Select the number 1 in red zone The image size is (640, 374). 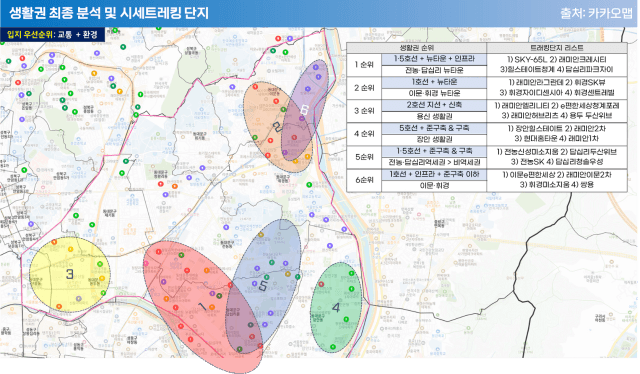click(x=202, y=306)
